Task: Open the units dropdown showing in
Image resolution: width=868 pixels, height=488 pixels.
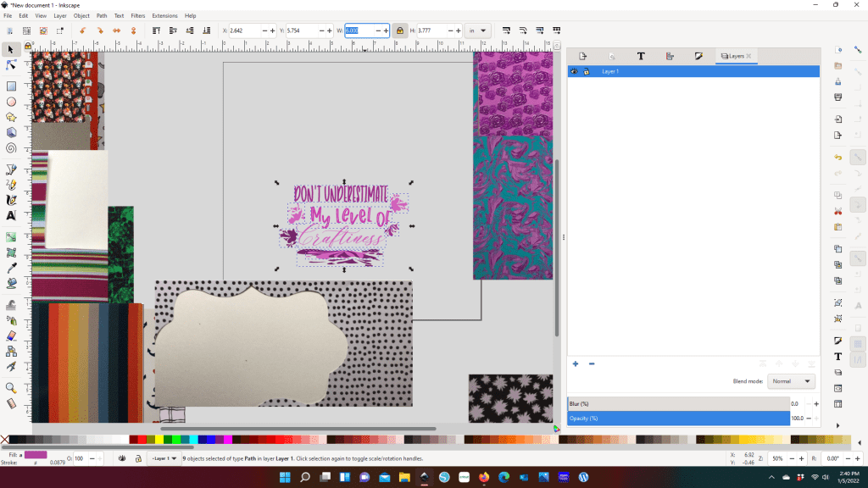Action: click(478, 30)
